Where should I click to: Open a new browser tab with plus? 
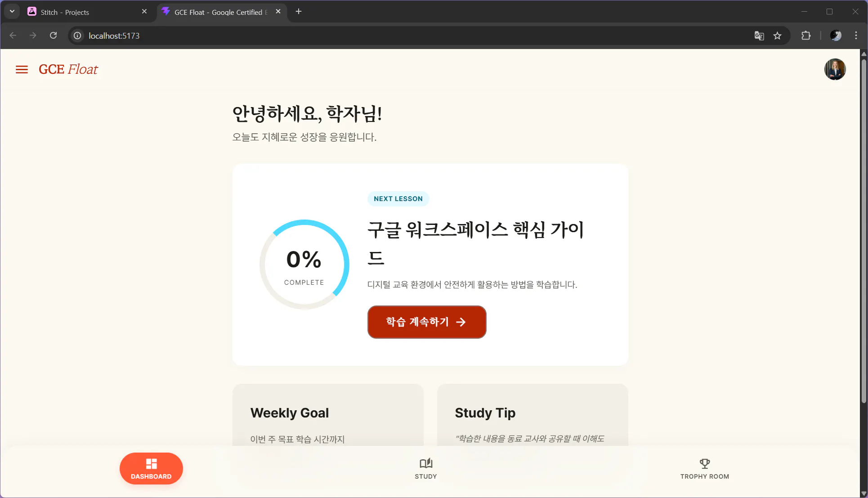coord(299,12)
